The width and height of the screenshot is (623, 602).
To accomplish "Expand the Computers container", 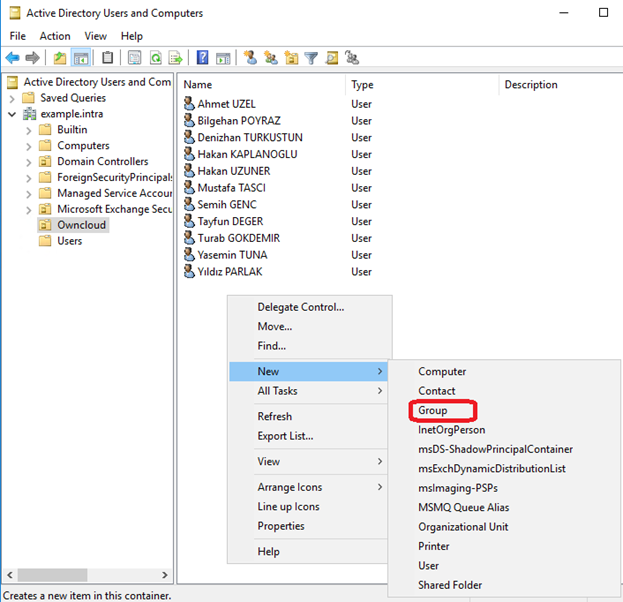I will [29, 146].
